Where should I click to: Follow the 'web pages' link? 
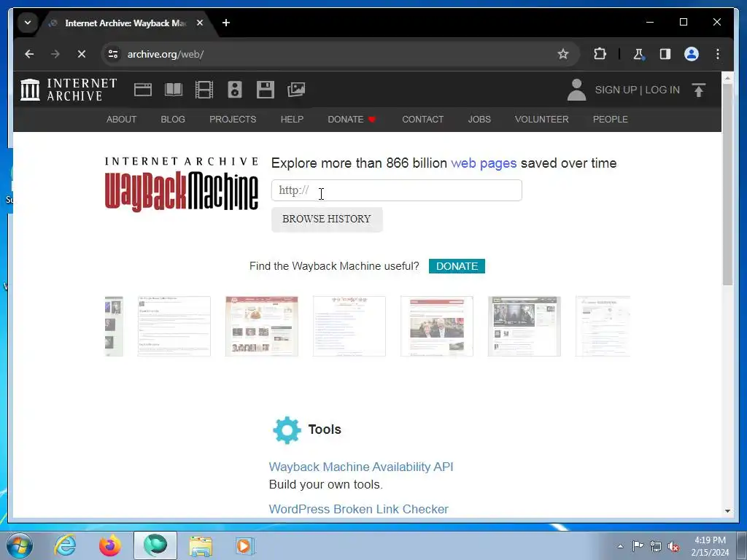click(484, 163)
